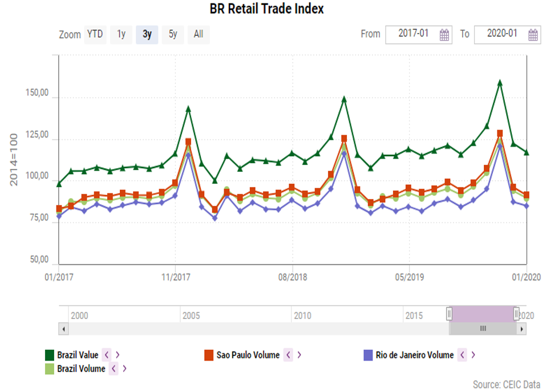The height and width of the screenshot is (392, 546).
Task: Click the dark green Brazil Value swatch
Action: click(x=50, y=355)
